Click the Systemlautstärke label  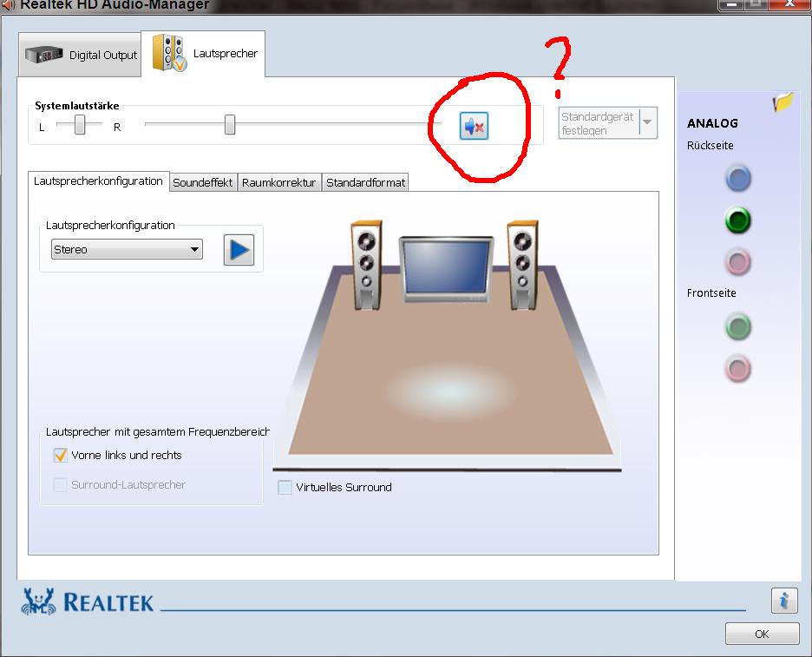(x=77, y=106)
